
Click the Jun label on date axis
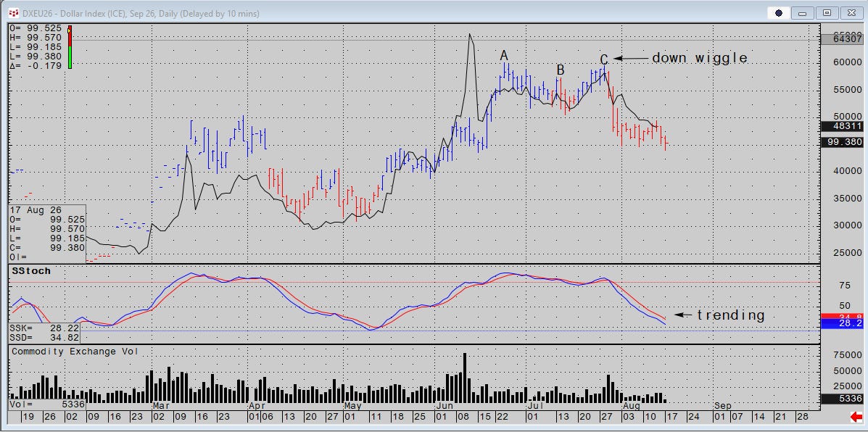(x=445, y=405)
